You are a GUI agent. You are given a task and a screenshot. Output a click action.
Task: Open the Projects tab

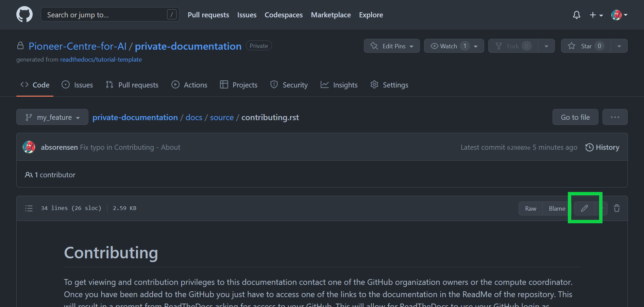point(239,85)
